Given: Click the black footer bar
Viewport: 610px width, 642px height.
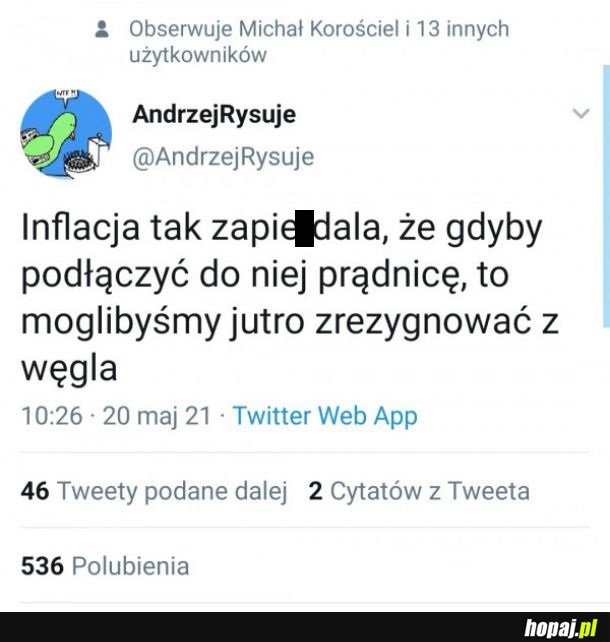Looking at the screenshot, I should [305, 627].
